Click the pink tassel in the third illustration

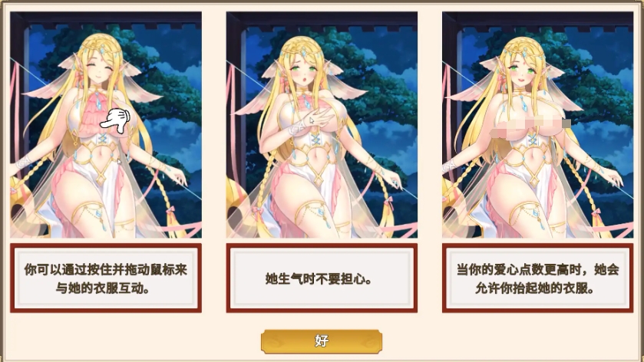(597, 219)
